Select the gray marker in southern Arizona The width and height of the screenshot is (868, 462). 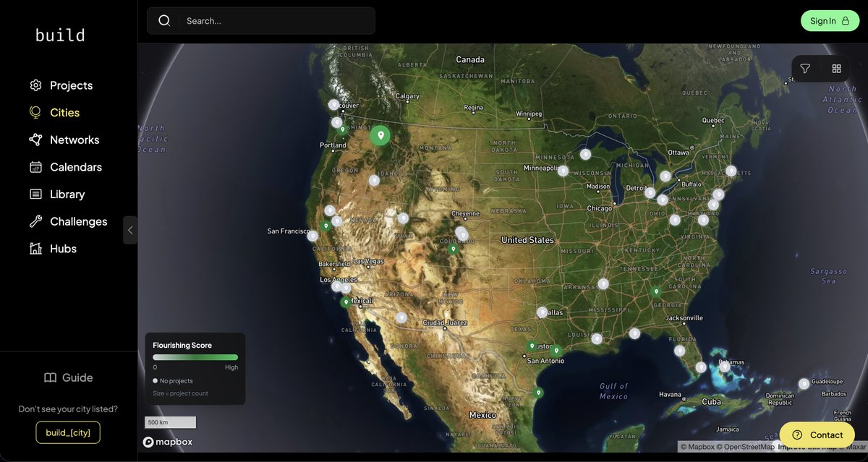pyautogui.click(x=401, y=317)
